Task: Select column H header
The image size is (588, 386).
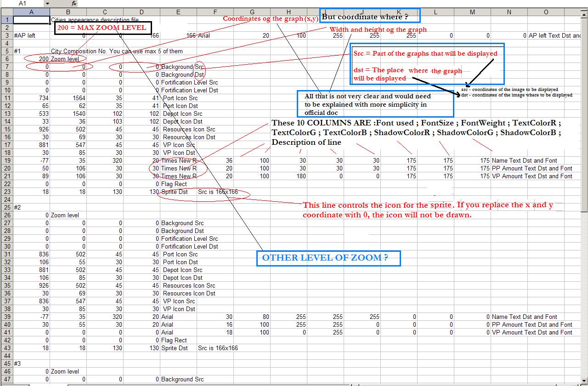Action: tap(288, 12)
